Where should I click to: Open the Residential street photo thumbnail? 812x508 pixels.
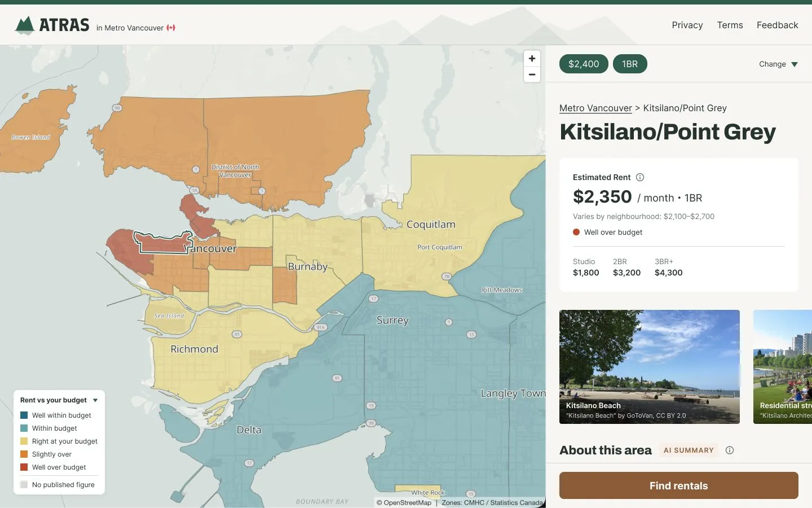(x=783, y=367)
